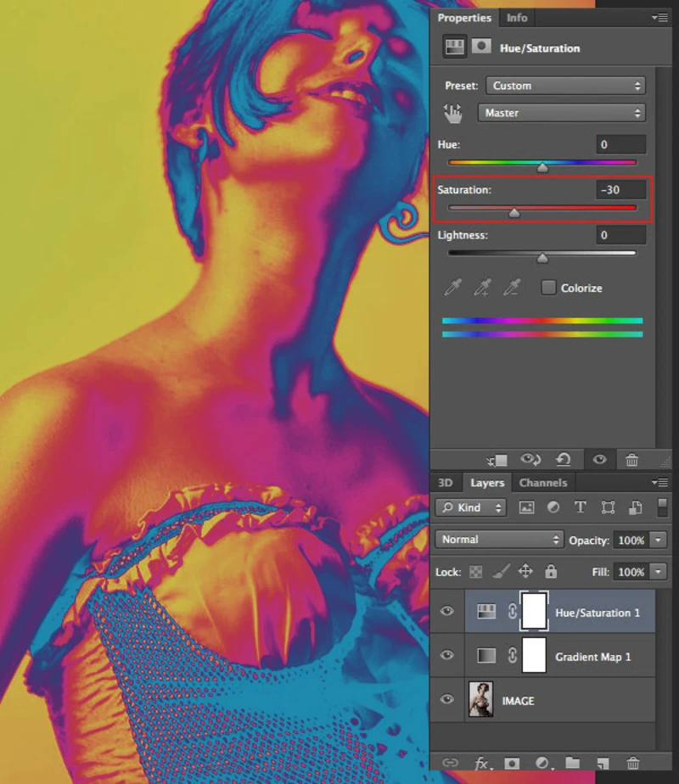
Task: Switch to the Channels tab
Action: pyautogui.click(x=543, y=483)
